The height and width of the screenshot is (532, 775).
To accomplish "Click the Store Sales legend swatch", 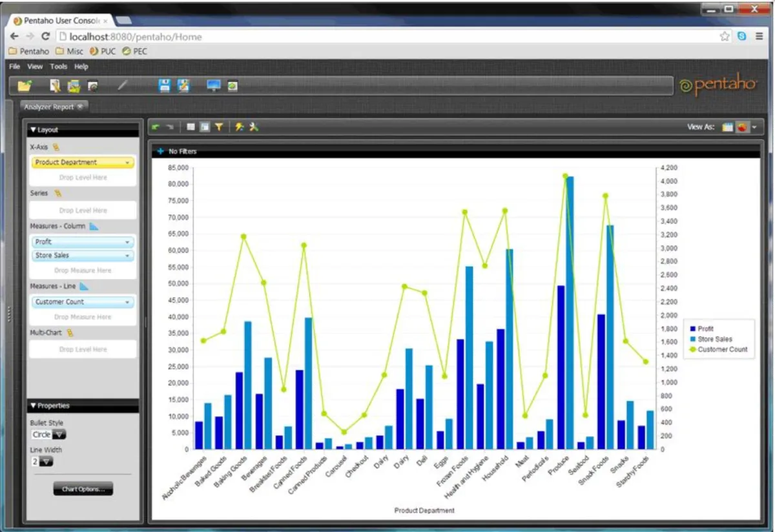I will tap(693, 339).
